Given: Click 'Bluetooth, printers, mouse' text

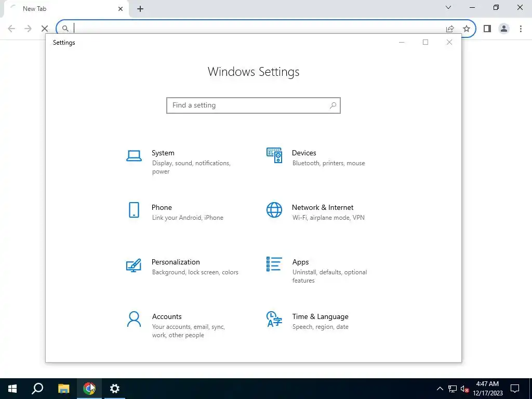Looking at the screenshot, I should 329,163.
